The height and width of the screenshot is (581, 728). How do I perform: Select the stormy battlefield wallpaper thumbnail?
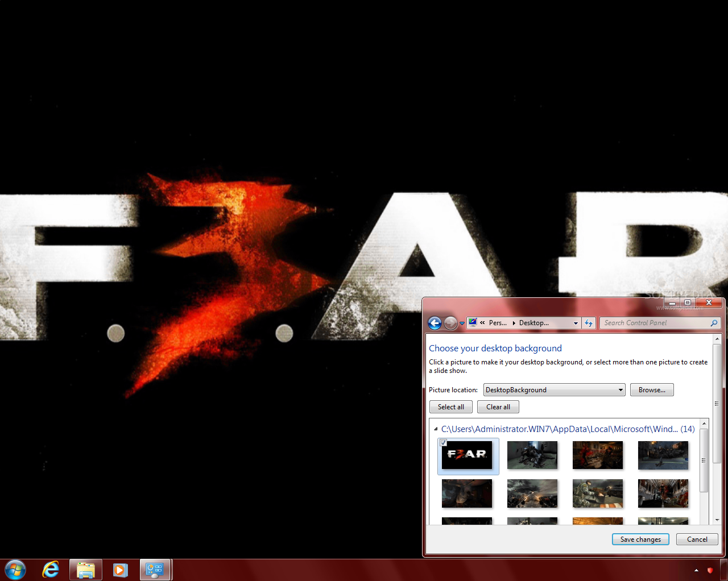coord(532,493)
